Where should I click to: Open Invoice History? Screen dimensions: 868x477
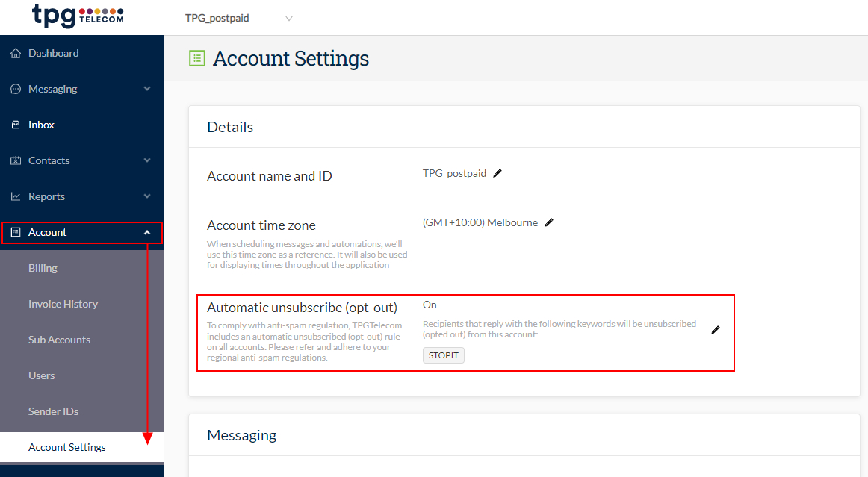click(63, 303)
